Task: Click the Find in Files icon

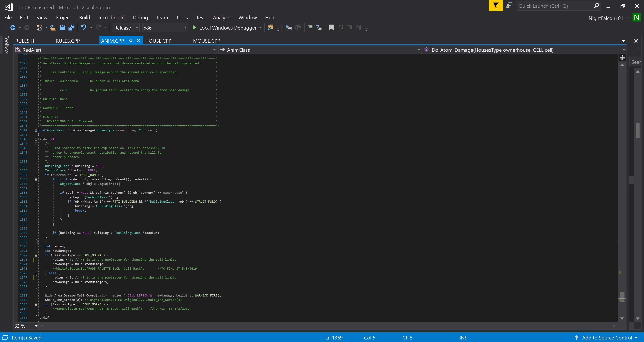Action: tap(270, 28)
